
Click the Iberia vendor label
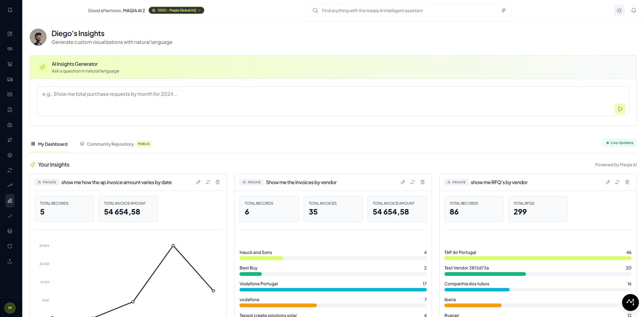pyautogui.click(x=450, y=299)
